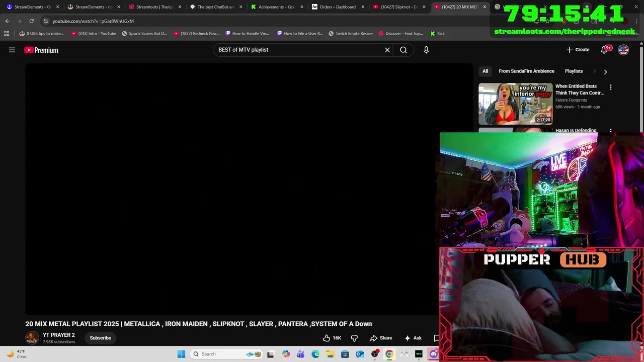Open How to File a User R... bookmark
Screen dimensions: 644x362
(299, 33)
